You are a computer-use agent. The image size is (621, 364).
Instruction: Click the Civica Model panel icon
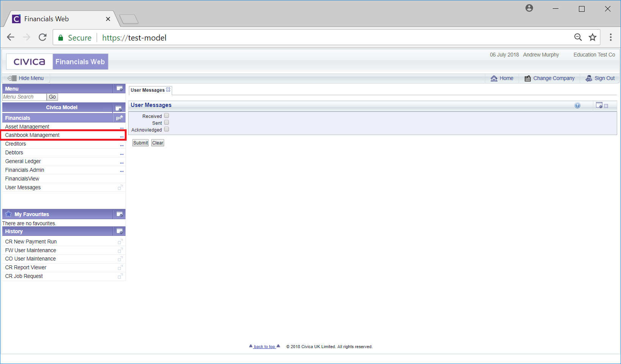118,108
